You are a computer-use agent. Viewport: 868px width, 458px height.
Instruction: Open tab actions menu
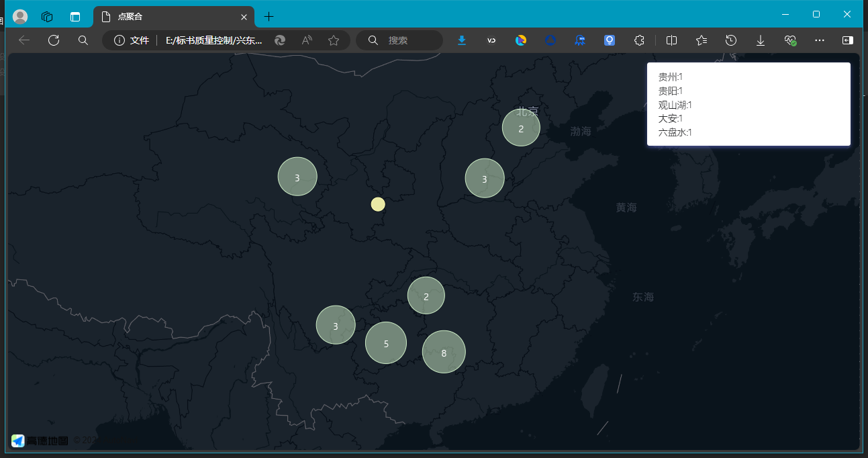point(75,17)
